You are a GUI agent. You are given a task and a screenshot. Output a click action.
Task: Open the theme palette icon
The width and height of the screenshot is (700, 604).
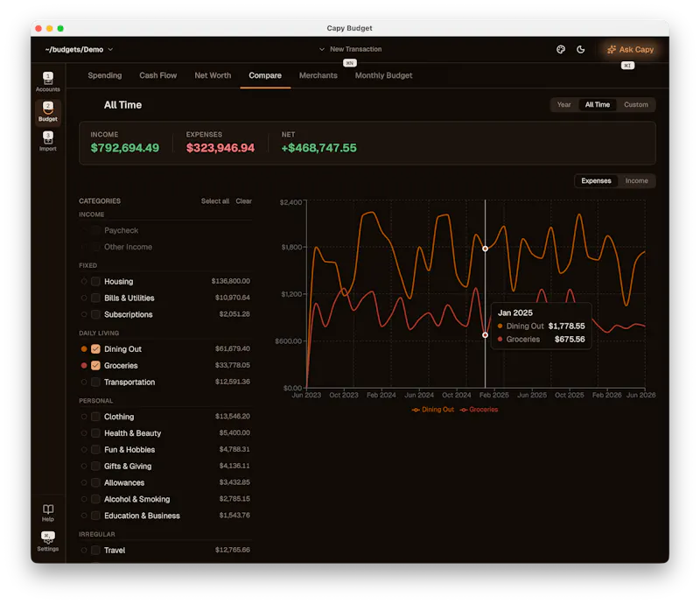click(561, 50)
